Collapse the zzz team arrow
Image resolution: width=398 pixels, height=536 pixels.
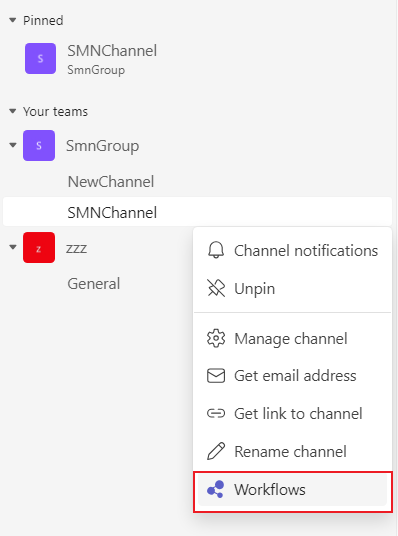[x=13, y=247]
